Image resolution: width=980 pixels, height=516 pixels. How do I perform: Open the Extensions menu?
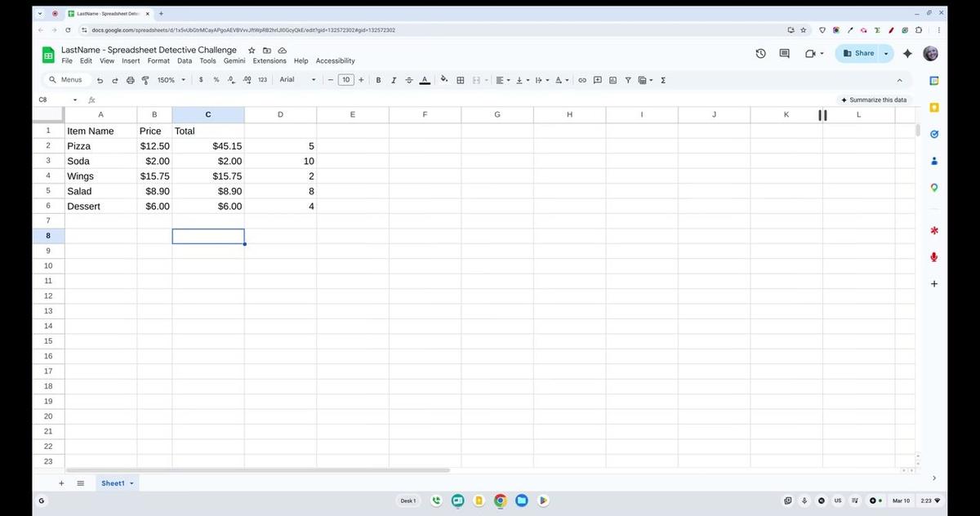(269, 60)
